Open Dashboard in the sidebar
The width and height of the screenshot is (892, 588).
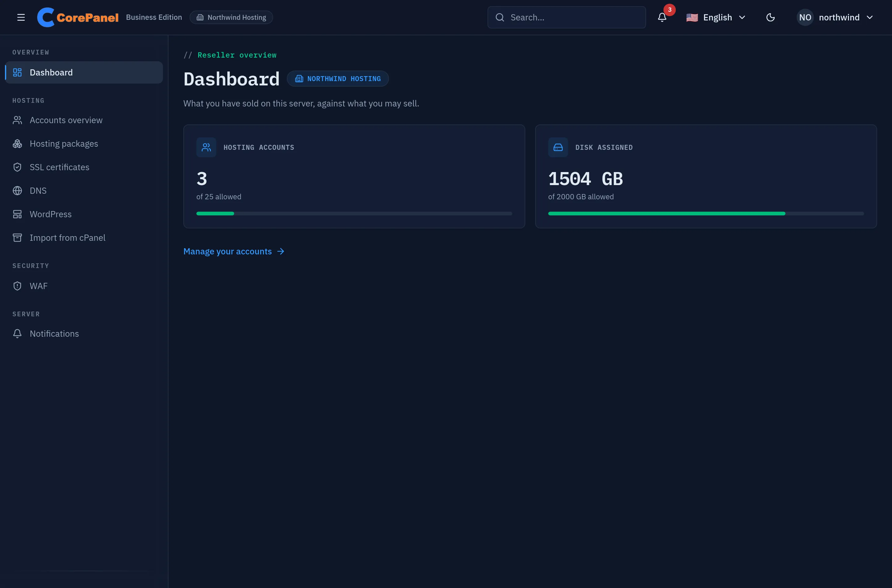[x=84, y=72]
